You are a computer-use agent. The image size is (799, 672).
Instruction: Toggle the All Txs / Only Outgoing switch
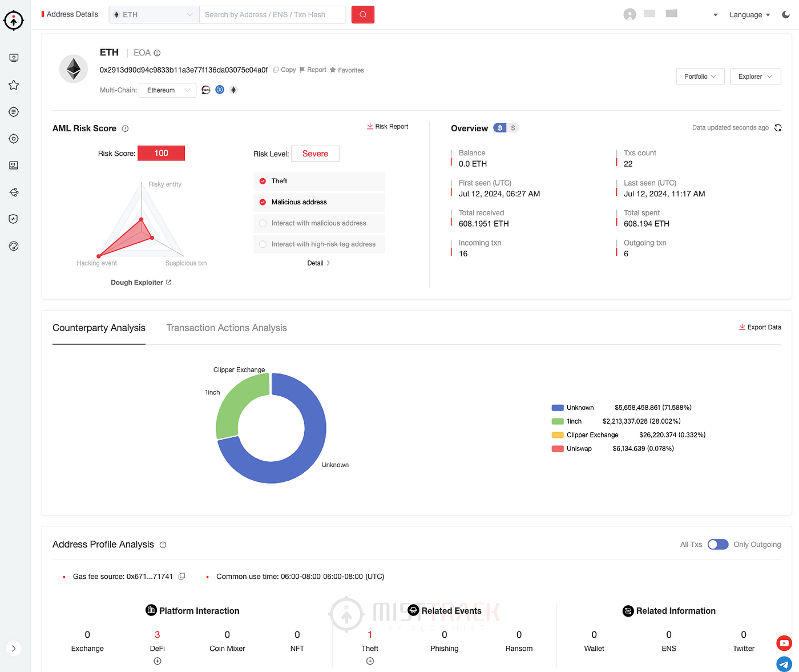(718, 544)
